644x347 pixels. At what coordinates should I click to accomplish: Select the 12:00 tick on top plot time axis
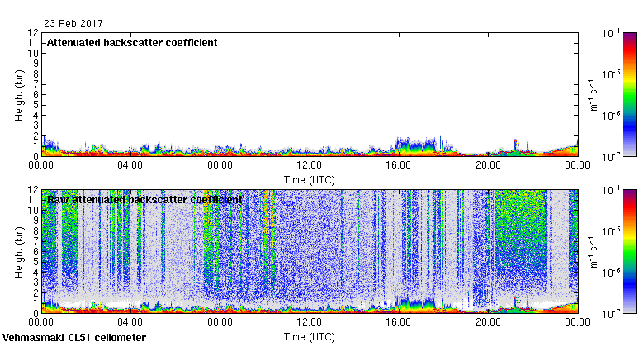(309, 165)
